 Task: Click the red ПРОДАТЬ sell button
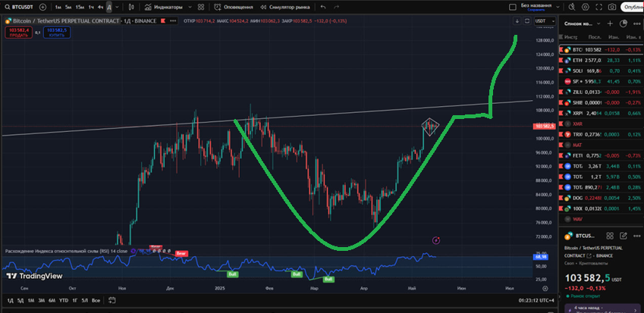coord(18,33)
